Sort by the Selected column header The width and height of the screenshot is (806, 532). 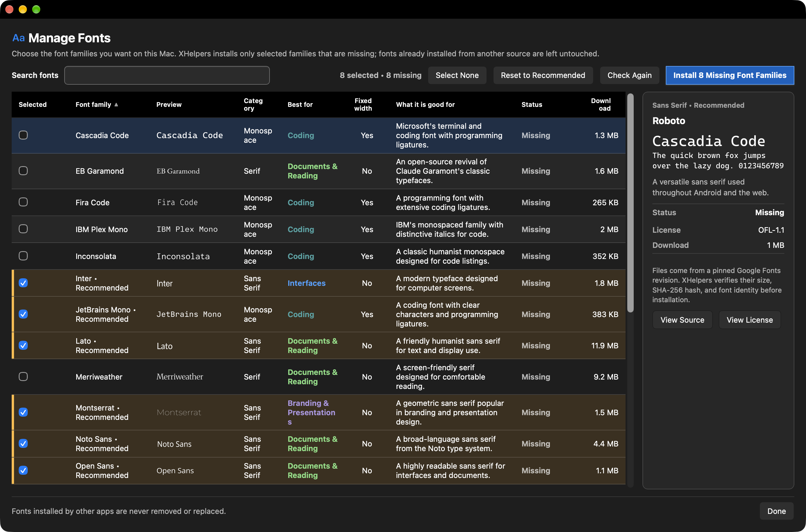33,105
